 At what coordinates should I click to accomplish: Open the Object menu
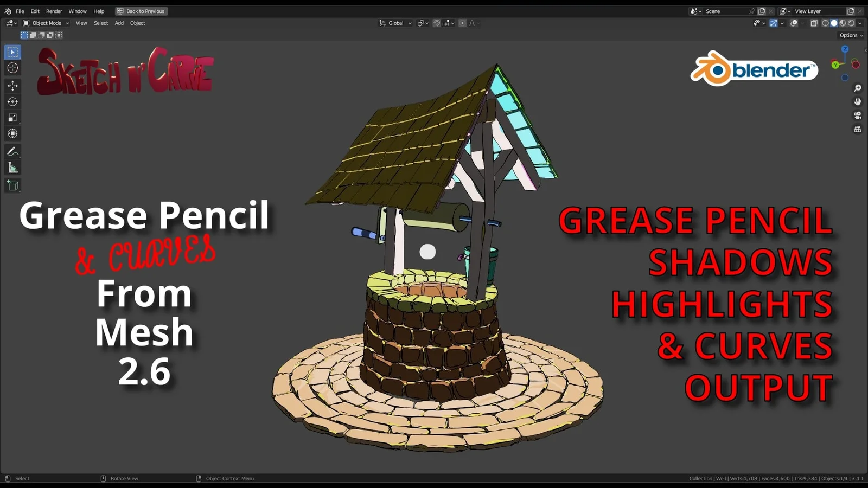coord(137,23)
